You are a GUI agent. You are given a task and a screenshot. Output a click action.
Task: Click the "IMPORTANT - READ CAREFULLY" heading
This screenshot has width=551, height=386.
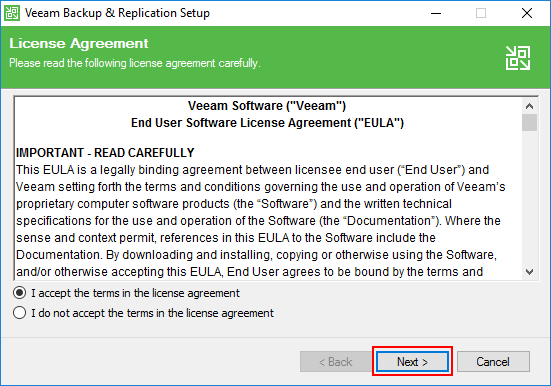(105, 153)
